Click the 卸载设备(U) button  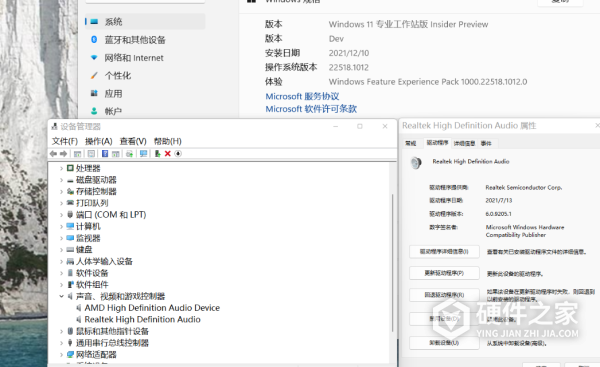pyautogui.click(x=444, y=343)
